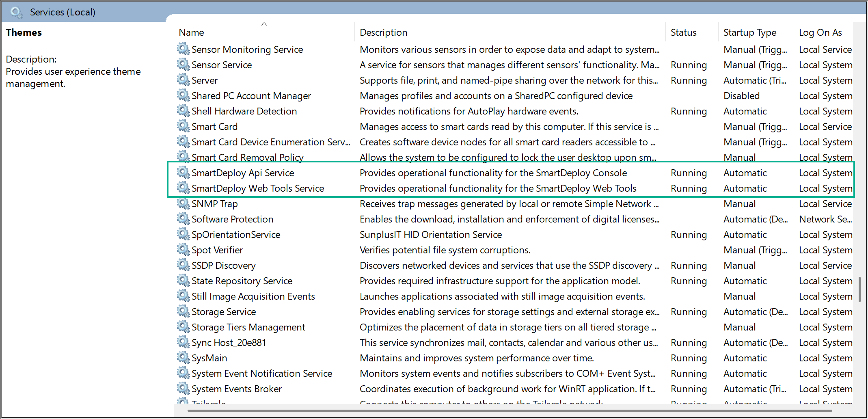Screen dimensions: 868x419
Task: Click gear icon beside Storage Tiers Management
Action: (x=184, y=327)
